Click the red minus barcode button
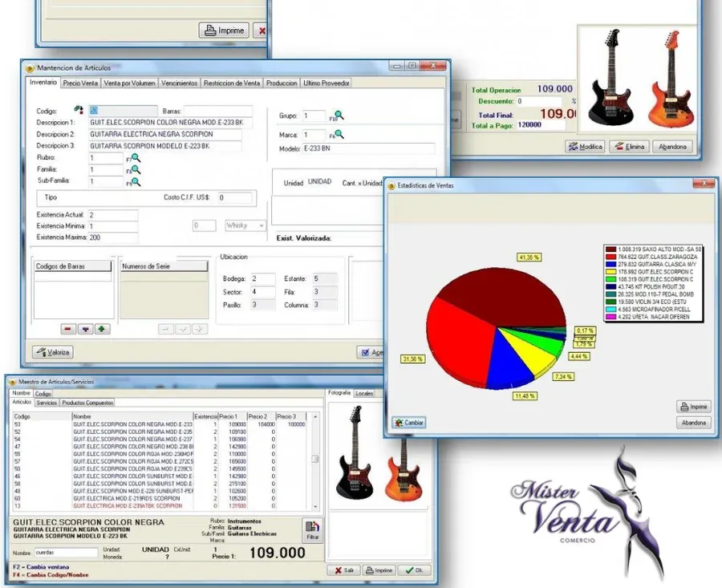 tap(68, 329)
